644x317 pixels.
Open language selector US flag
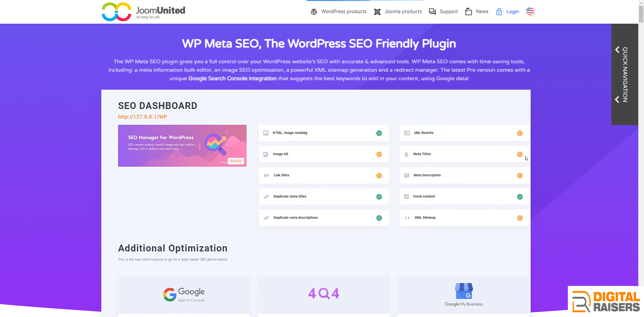pyautogui.click(x=530, y=11)
